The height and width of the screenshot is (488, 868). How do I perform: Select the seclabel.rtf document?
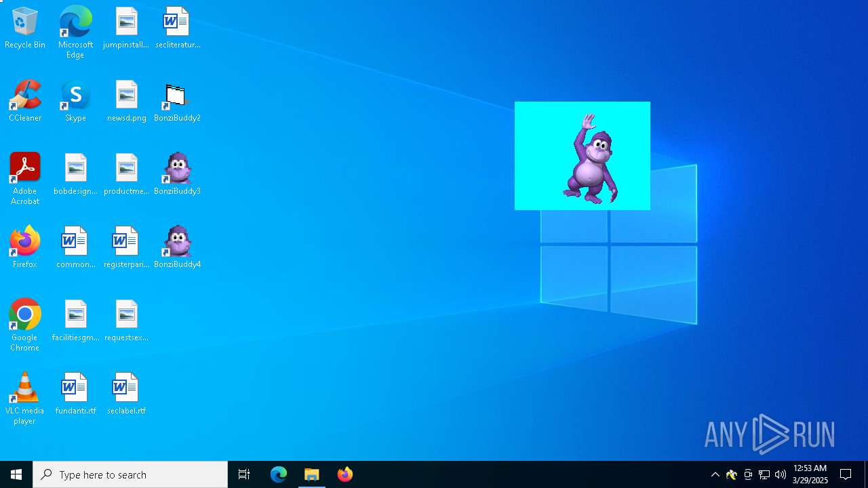(x=126, y=394)
